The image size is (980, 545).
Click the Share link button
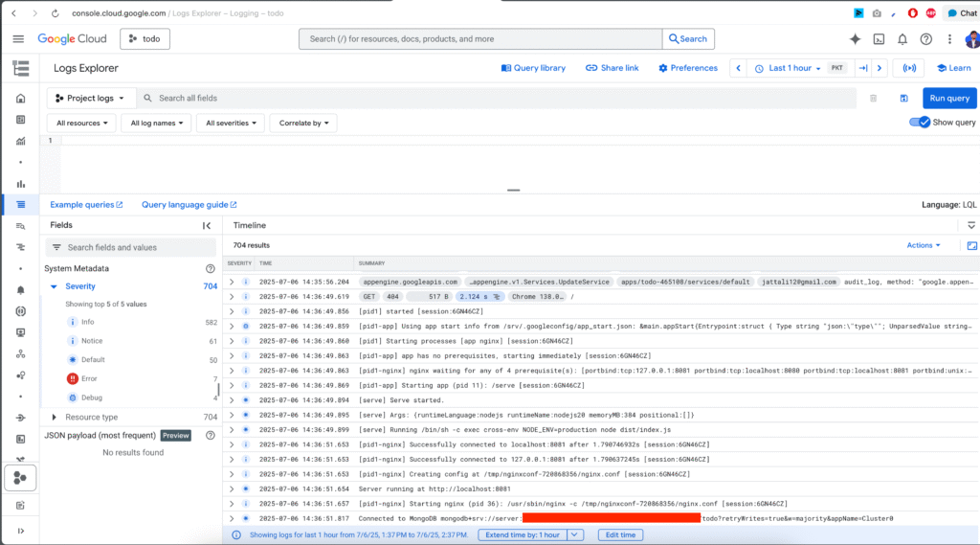[x=612, y=68]
